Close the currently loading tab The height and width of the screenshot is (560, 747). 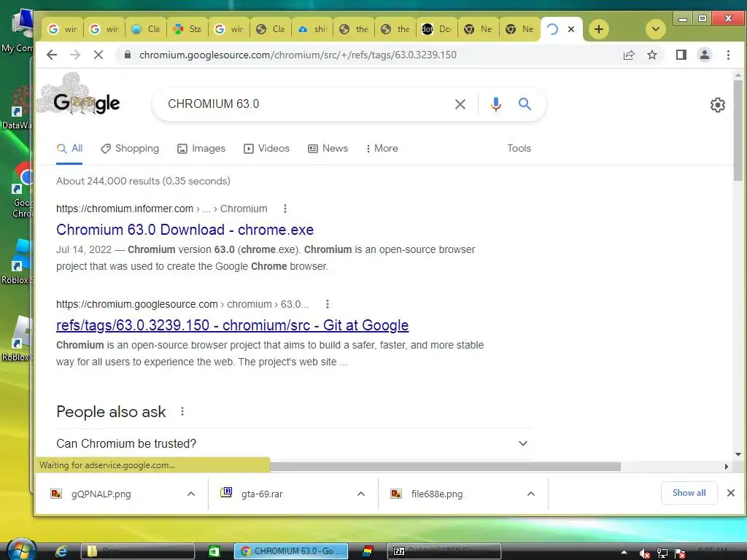tap(571, 29)
